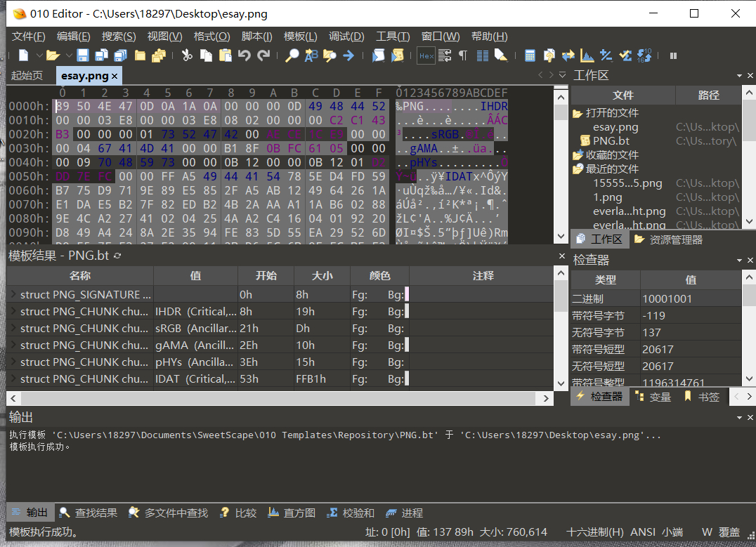The image size is (756, 547).
Task: Open the histogram chart tool
Action: pos(587,55)
